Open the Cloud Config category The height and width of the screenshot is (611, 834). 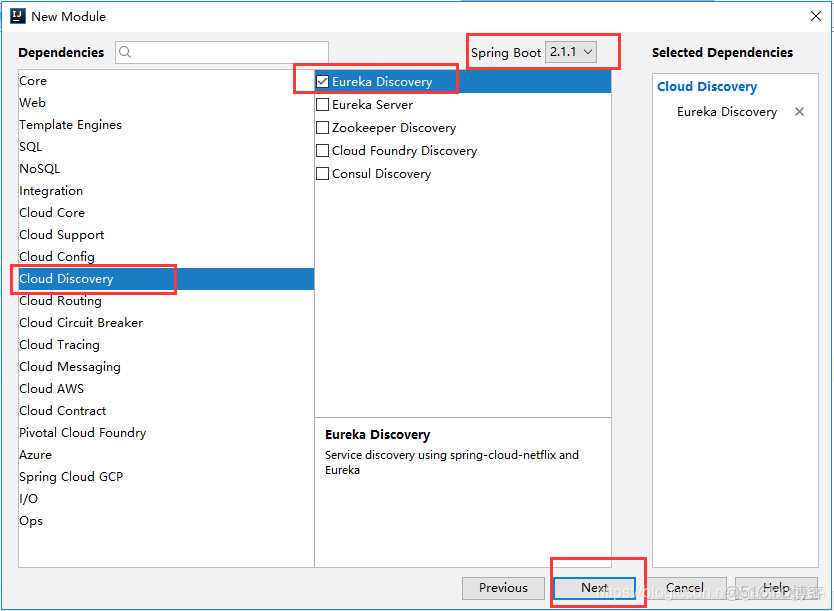coord(57,257)
